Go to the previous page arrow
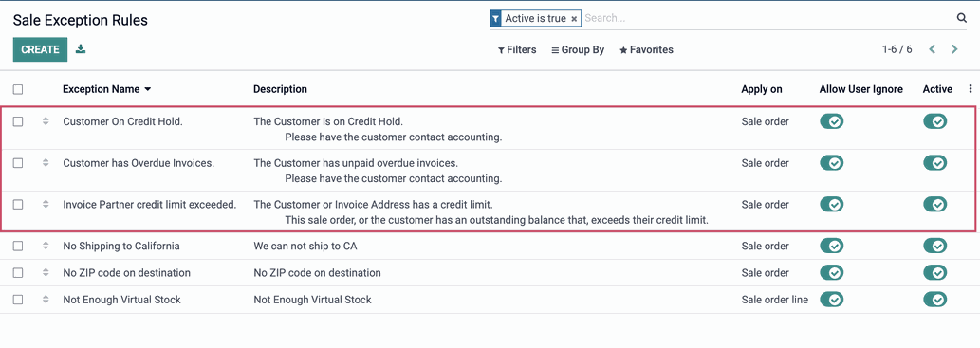 tap(932, 49)
